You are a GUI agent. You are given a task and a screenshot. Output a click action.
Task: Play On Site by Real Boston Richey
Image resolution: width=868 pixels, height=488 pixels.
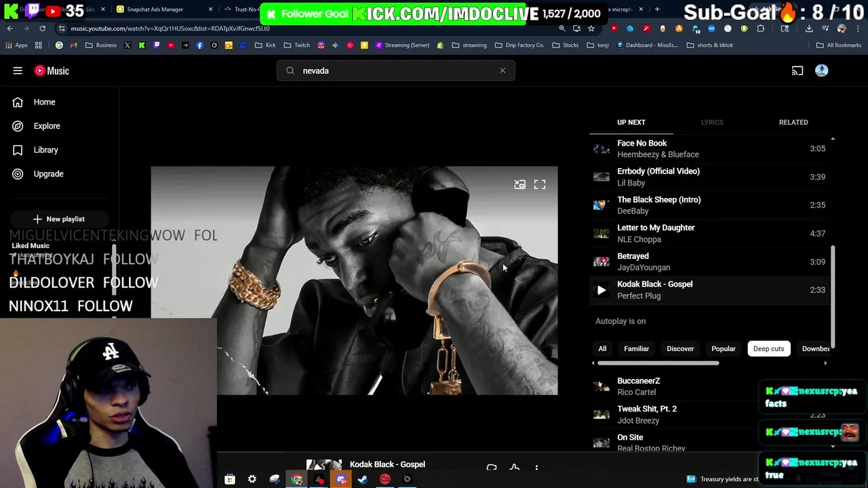[709, 442]
